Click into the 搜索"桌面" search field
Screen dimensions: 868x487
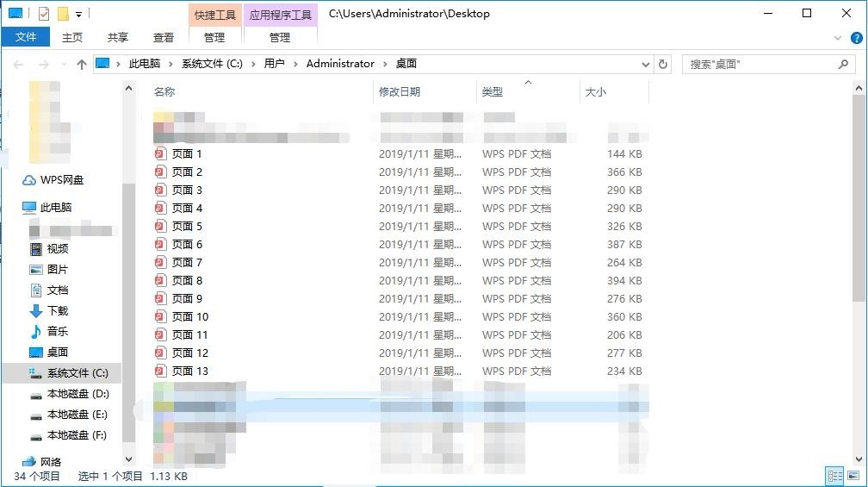click(x=758, y=64)
